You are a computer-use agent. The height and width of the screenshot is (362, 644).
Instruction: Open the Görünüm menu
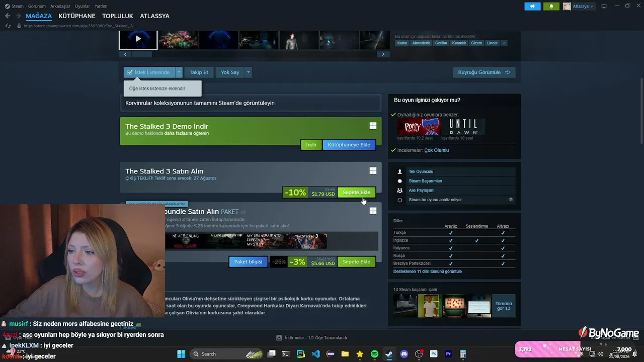click(x=37, y=6)
